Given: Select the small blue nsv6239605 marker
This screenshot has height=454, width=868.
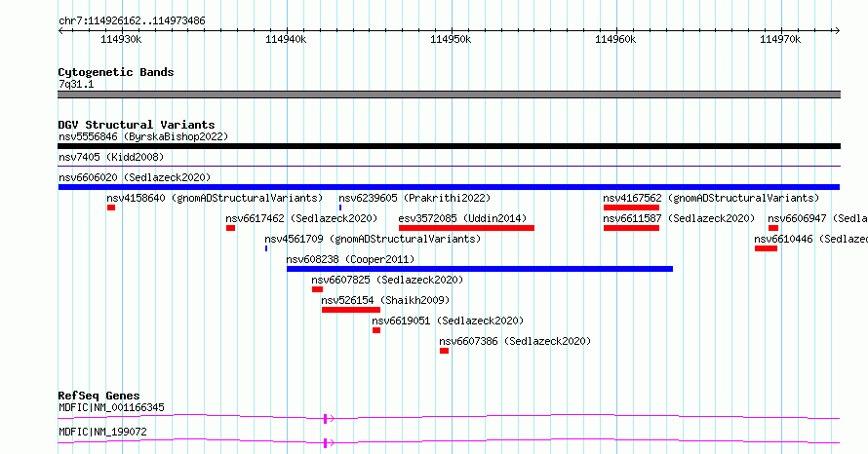Looking at the screenshot, I should click(340, 208).
